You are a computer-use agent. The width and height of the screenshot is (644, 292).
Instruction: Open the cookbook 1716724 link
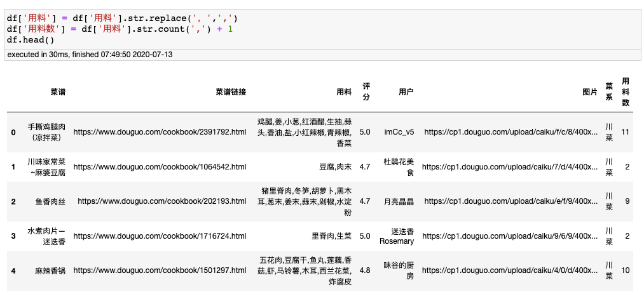160,236
